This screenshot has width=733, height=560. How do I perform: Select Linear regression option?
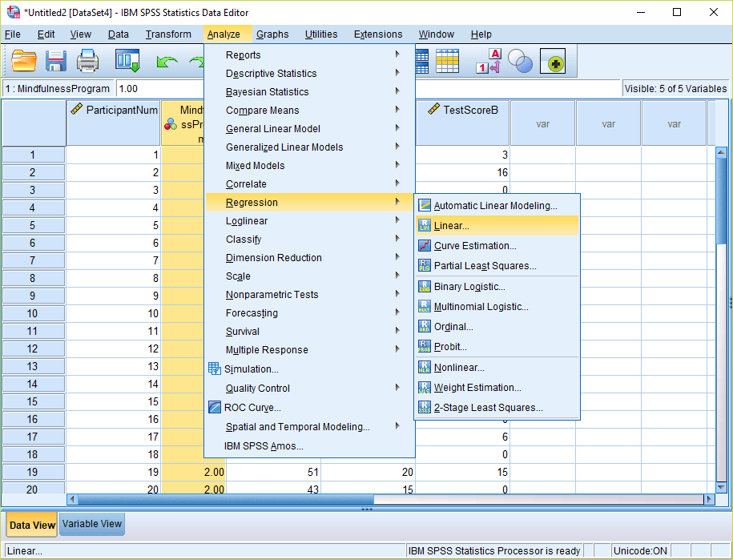click(451, 226)
